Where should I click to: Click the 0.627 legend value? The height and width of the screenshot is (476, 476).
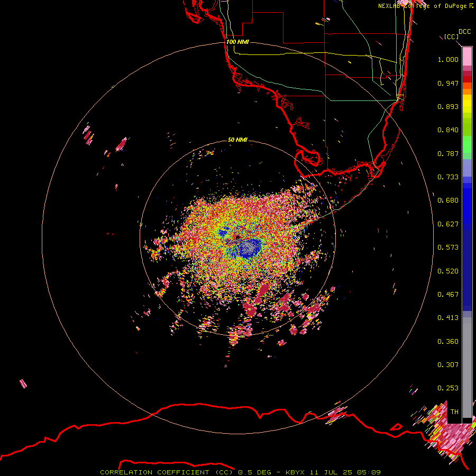(x=448, y=224)
